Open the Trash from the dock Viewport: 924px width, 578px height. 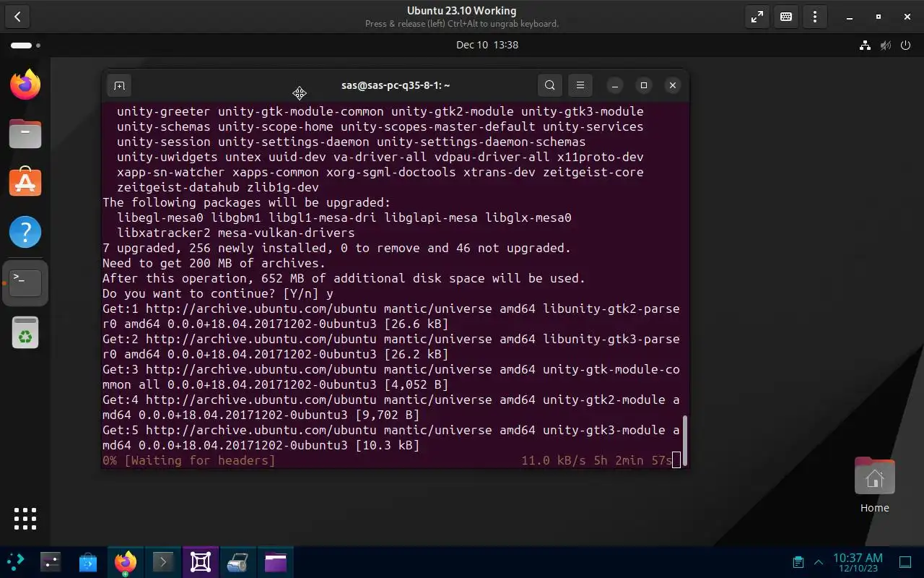point(25,332)
